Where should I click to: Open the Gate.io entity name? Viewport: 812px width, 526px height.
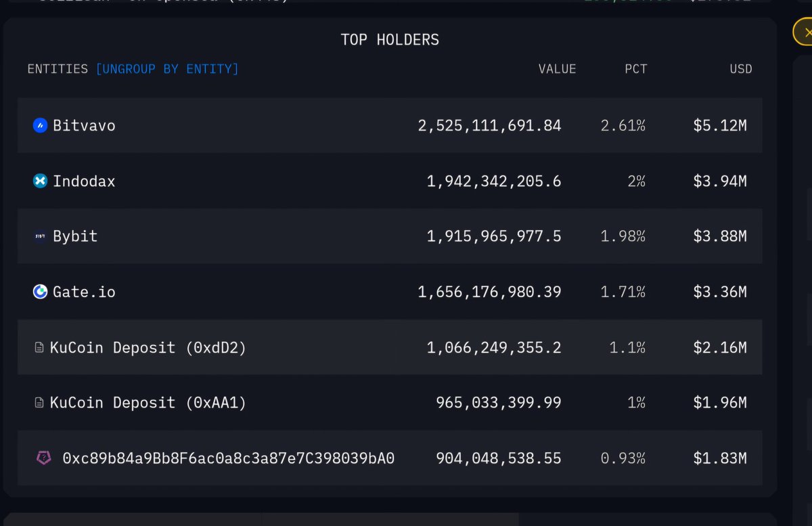pyautogui.click(x=84, y=292)
